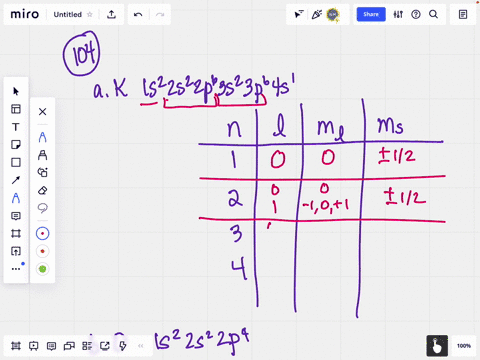Select the Lasso tool

[x=42, y=208]
